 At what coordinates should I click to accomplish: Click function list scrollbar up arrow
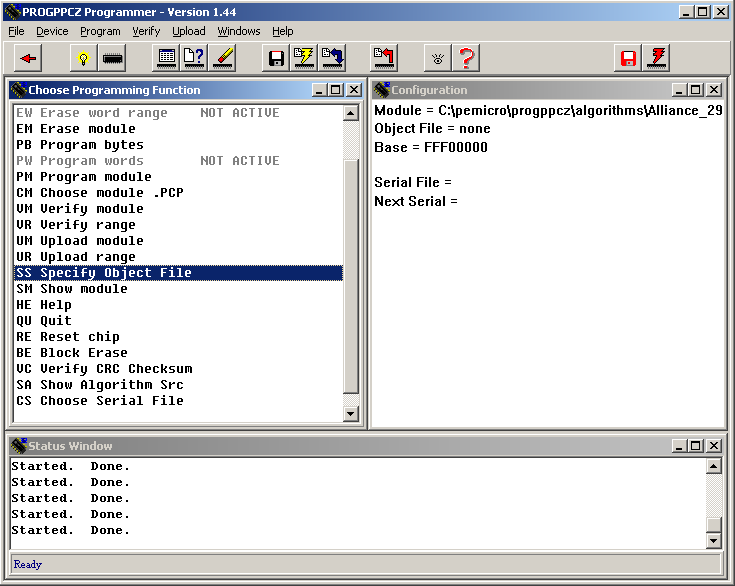[351, 113]
